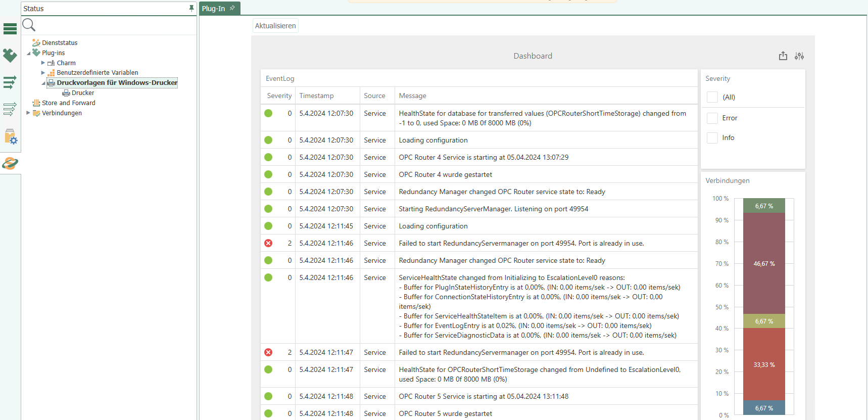Image resolution: width=868 pixels, height=420 pixels.
Task: Collapse the Plug-ins tree node
Action: 29,53
